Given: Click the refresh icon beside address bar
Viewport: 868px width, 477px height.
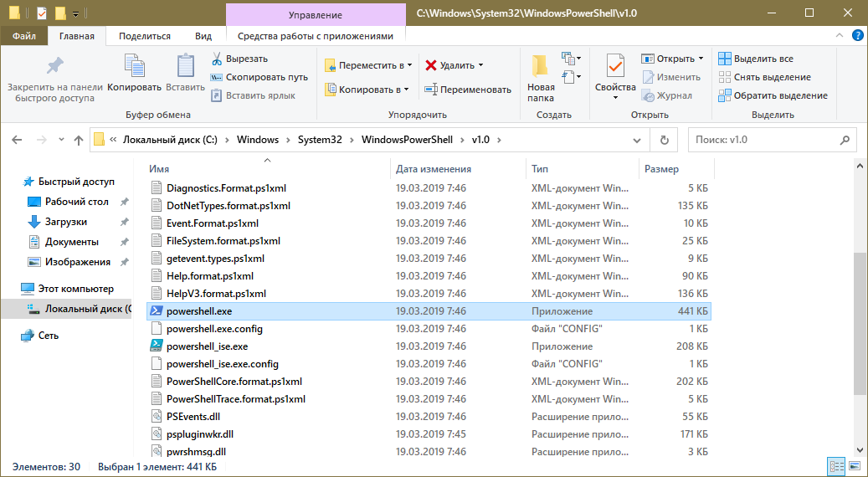Looking at the screenshot, I should coord(665,140).
